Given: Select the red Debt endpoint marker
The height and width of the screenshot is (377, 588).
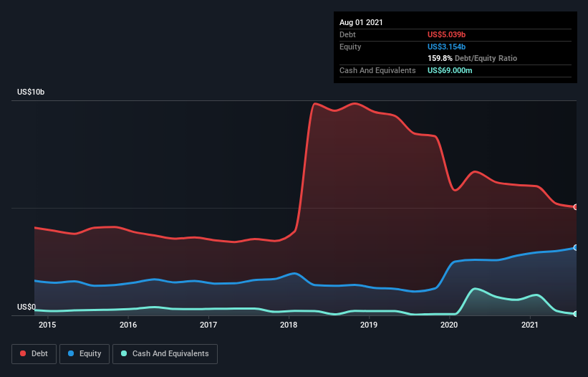Looking at the screenshot, I should [576, 206].
